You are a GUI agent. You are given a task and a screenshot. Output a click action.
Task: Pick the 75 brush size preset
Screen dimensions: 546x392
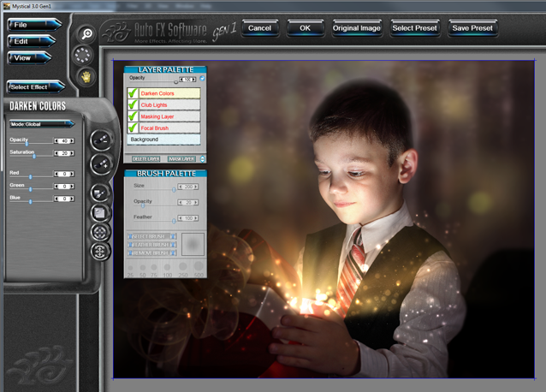[154, 267]
